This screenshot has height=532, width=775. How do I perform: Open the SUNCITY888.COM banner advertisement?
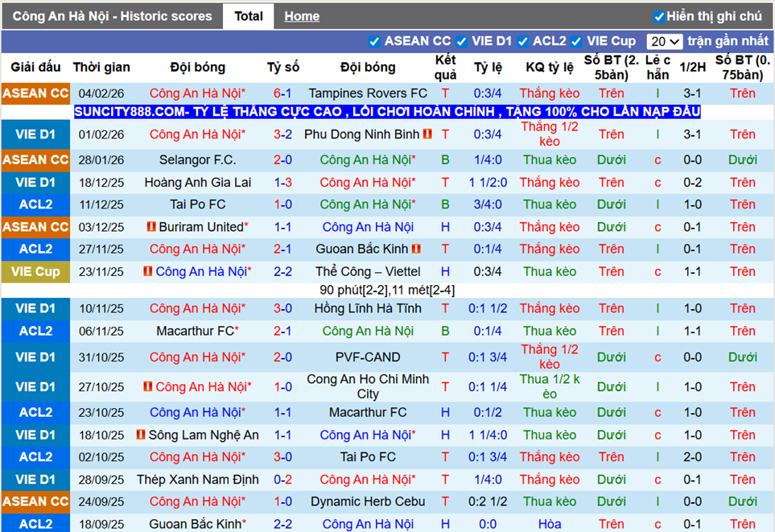(x=387, y=111)
